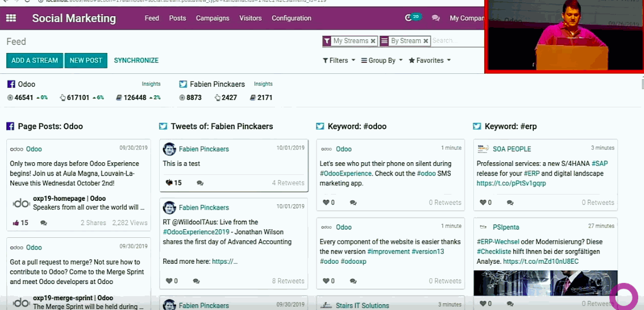644x310 pixels.
Task: Click Twitter icon of Keyword: #erp stream
Action: click(x=477, y=126)
